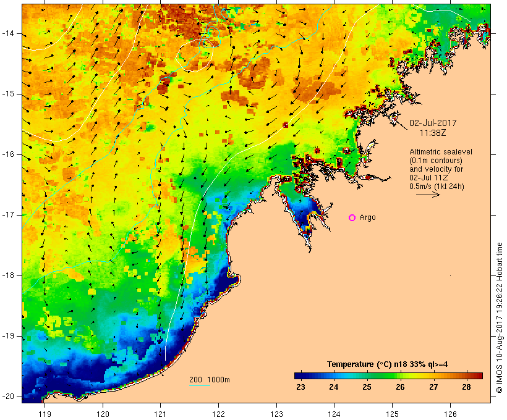The width and height of the screenshot is (507, 420).
Task: Click the 'and velocity for' caption line
Action: click(436, 169)
